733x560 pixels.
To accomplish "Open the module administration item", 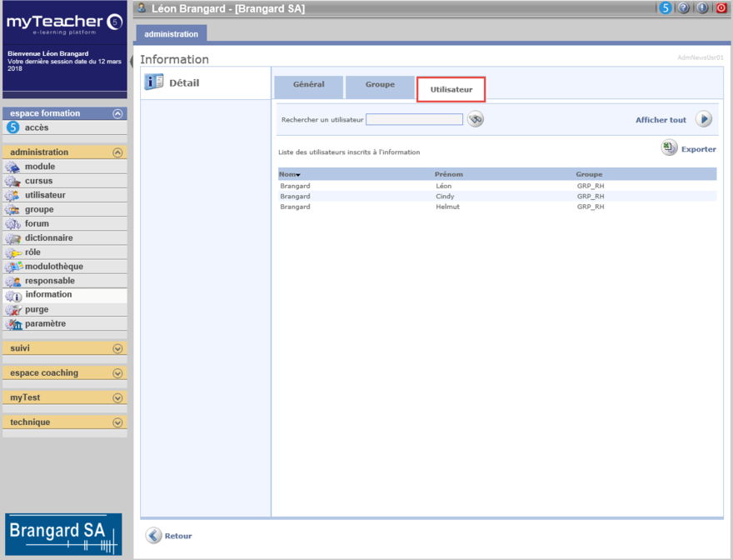I will coord(40,167).
